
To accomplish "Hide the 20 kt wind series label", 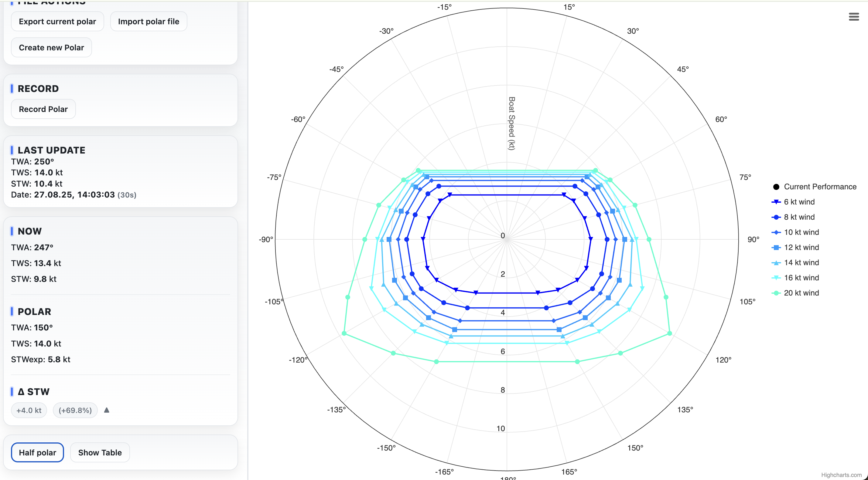I will 801,293.
